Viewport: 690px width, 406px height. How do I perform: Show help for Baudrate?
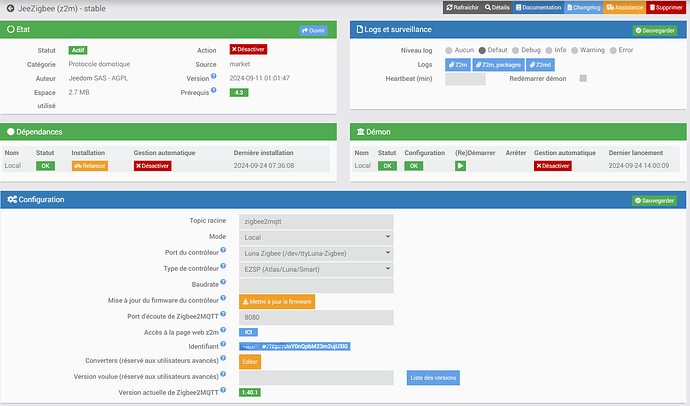[x=223, y=282]
